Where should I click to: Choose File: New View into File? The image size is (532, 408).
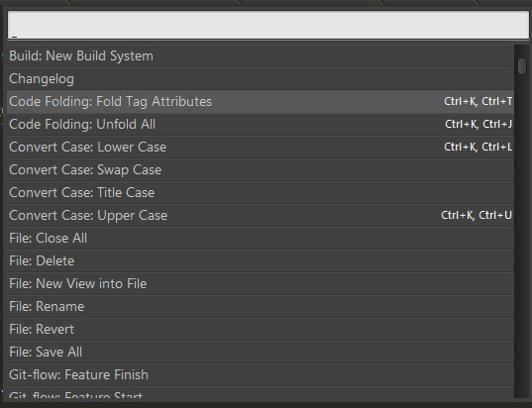261,283
